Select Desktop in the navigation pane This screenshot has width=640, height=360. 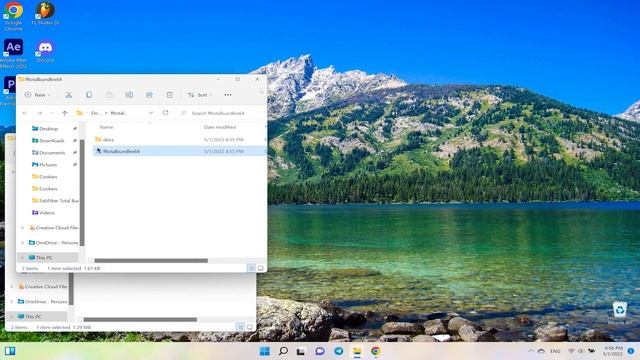click(x=49, y=129)
